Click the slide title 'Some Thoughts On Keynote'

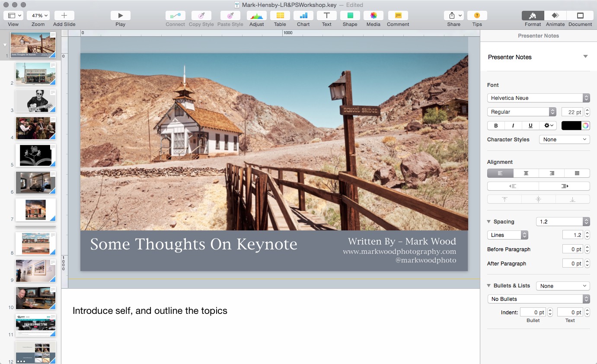194,244
